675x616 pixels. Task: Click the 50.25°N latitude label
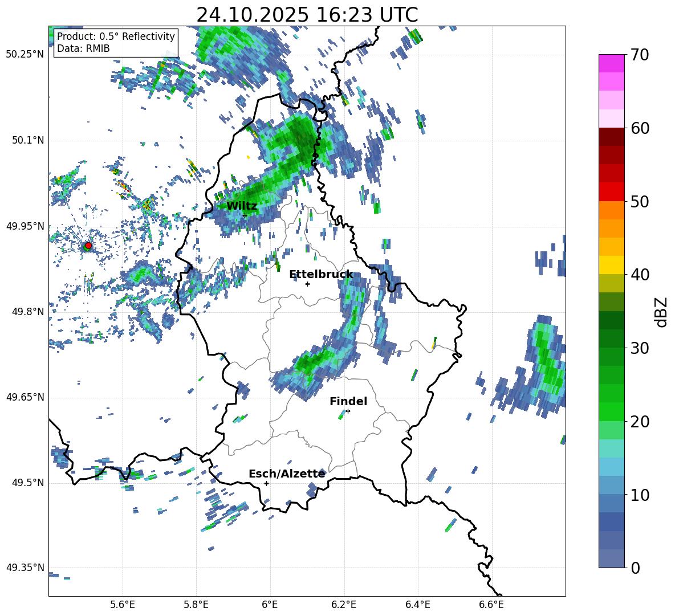click(x=25, y=55)
